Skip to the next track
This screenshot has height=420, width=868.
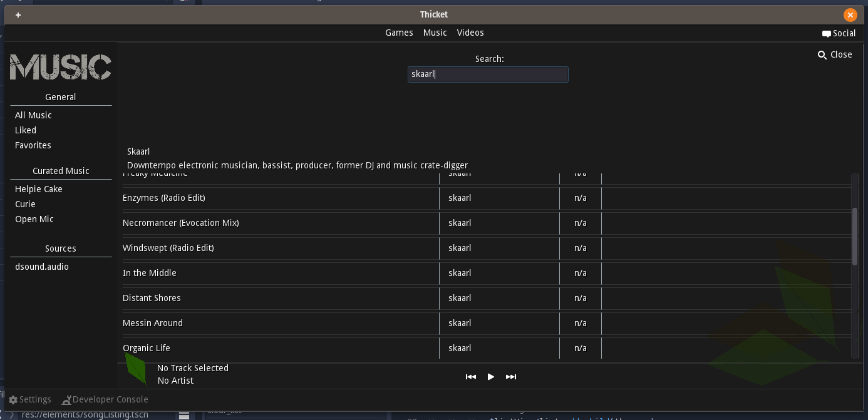[511, 377]
